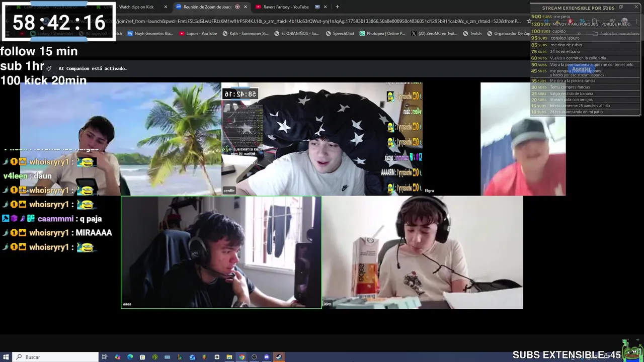644x362 pixels.
Task: Switch to Google Chrome in the taskbar
Action: click(x=242, y=357)
